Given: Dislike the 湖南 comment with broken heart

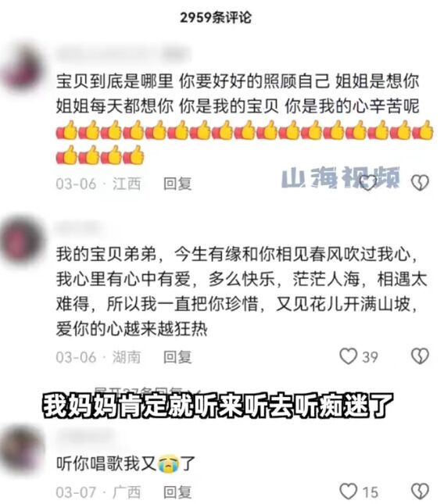Looking at the screenshot, I should click(x=420, y=356).
